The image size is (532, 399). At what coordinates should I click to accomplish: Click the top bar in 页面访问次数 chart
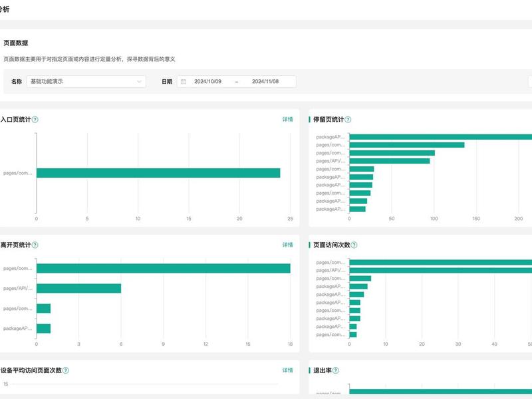[x=441, y=262]
